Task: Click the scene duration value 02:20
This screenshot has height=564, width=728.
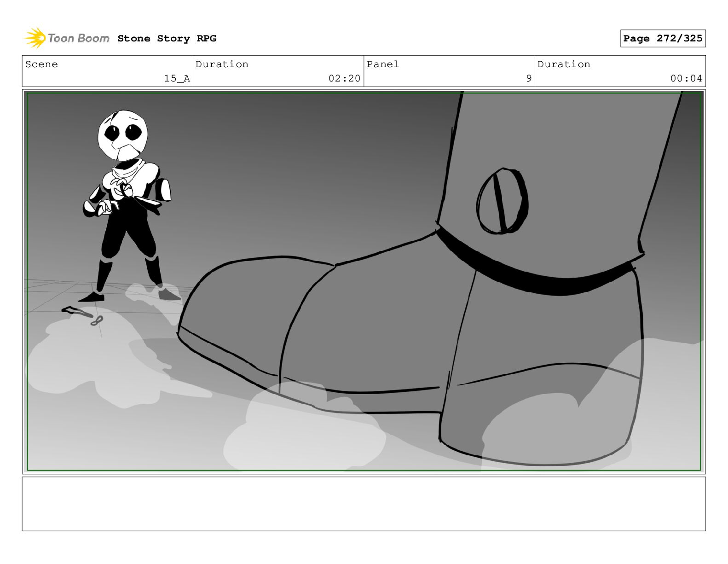Action: [x=344, y=79]
